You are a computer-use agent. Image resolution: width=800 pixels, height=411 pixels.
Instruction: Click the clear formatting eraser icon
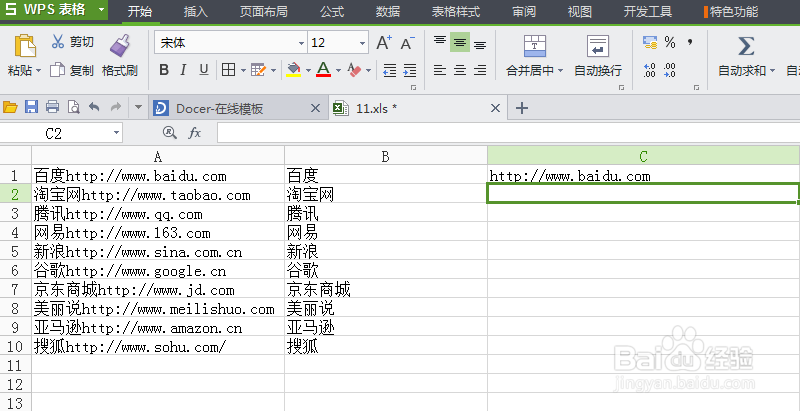pyautogui.click(x=354, y=70)
